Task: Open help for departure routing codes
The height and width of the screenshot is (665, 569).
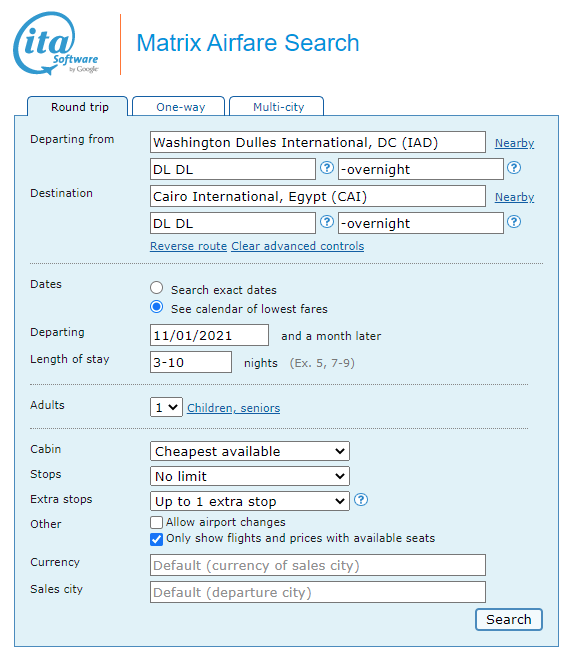Action: pos(326,168)
